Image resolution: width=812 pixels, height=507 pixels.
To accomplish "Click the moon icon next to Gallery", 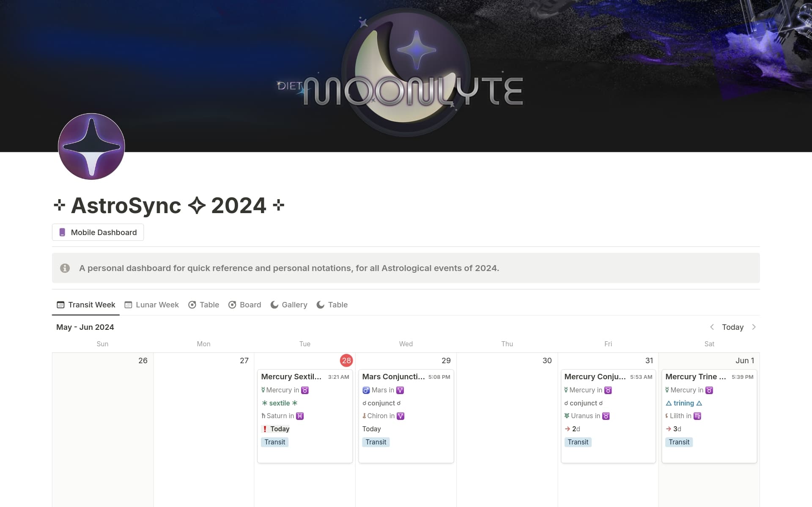I will click(274, 304).
